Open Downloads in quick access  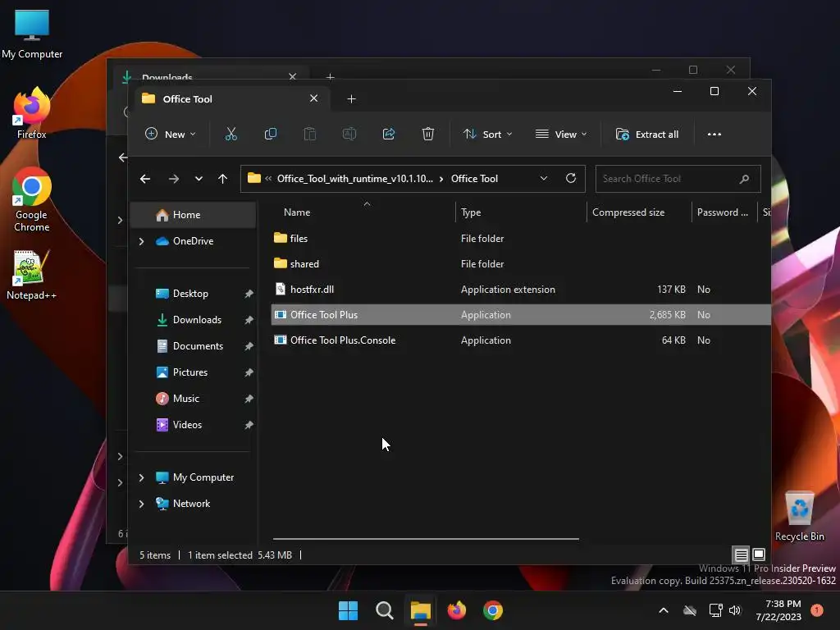click(x=194, y=320)
